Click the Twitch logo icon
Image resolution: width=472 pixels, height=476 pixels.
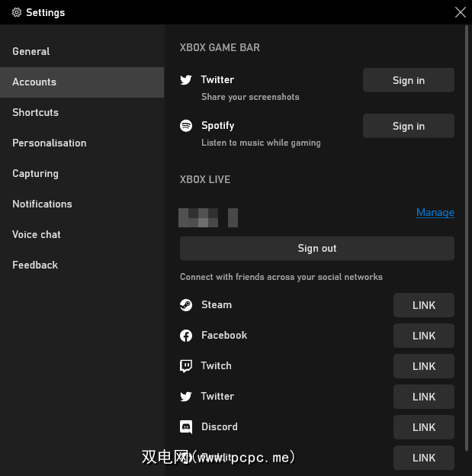186,366
